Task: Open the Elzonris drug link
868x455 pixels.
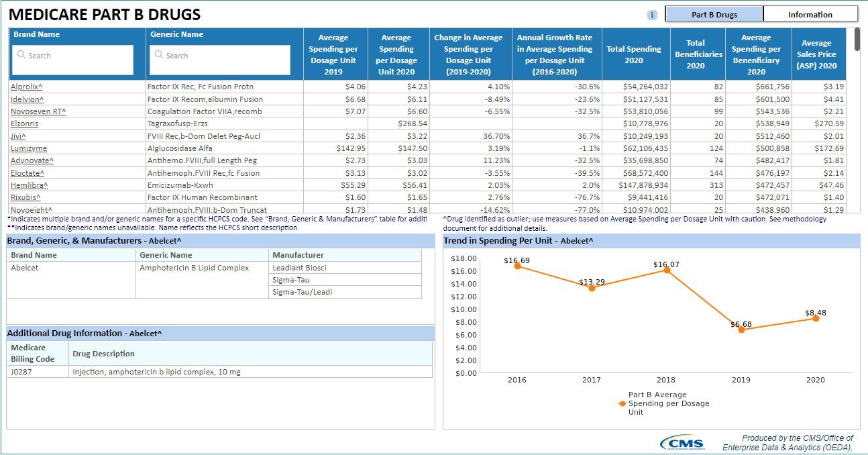Action: pos(24,123)
